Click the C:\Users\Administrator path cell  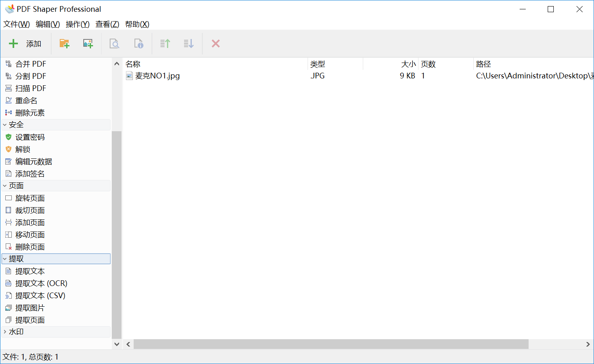pos(535,76)
